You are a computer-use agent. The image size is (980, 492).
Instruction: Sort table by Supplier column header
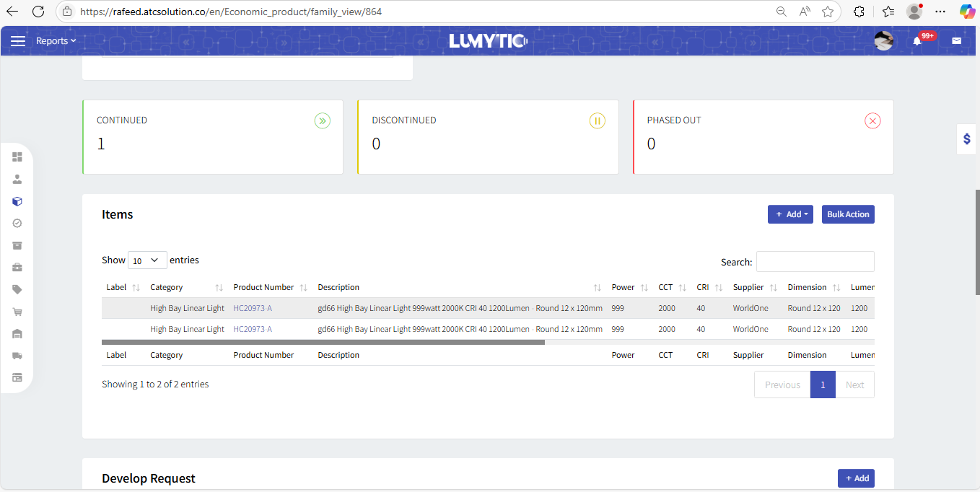(x=748, y=287)
